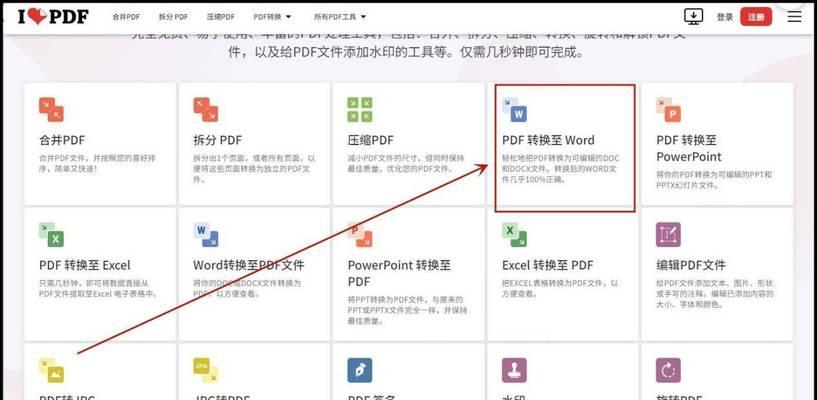Click the PDF 转换至 PowerPoint icon

(x=669, y=109)
